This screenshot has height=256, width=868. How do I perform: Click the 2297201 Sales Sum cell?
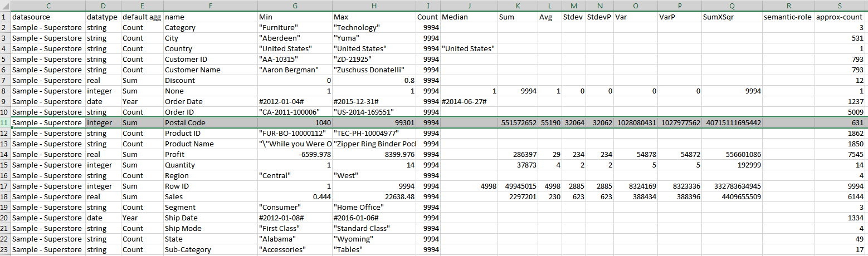point(518,196)
